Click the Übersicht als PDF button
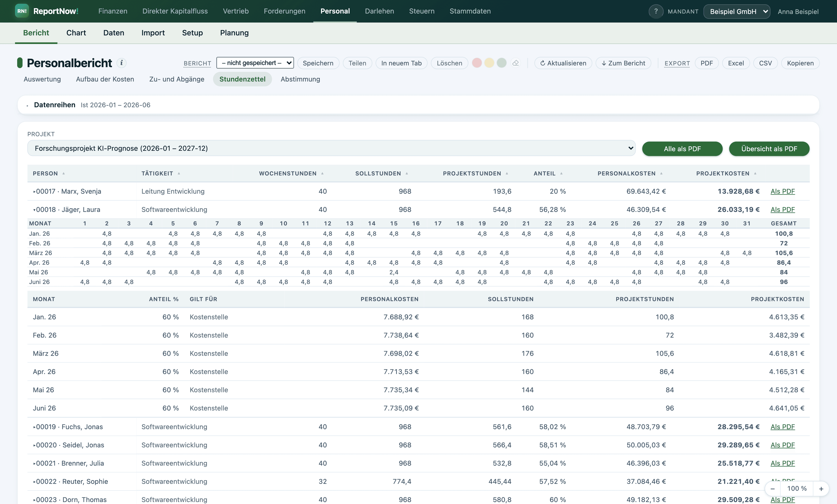Screen dimensions: 837x504 (x=769, y=149)
